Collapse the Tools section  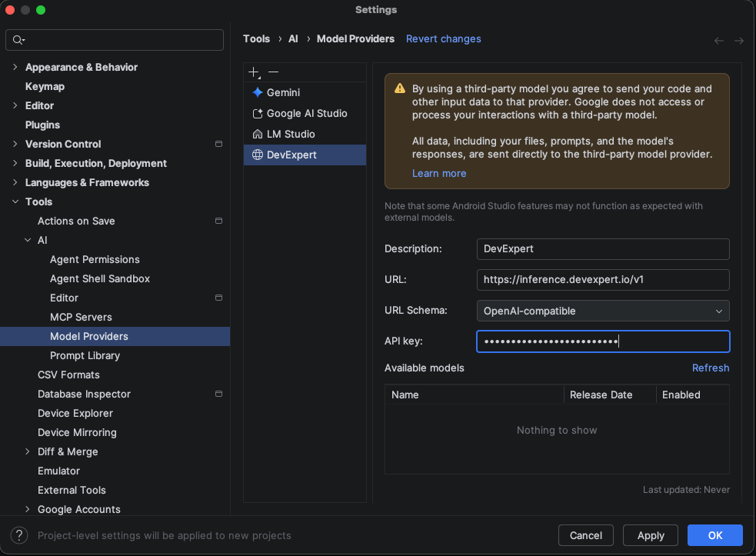click(x=15, y=201)
